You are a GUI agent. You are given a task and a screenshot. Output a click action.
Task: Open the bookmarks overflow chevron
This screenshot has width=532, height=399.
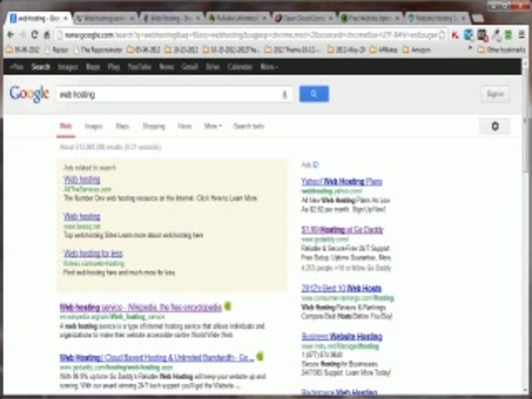coord(470,49)
